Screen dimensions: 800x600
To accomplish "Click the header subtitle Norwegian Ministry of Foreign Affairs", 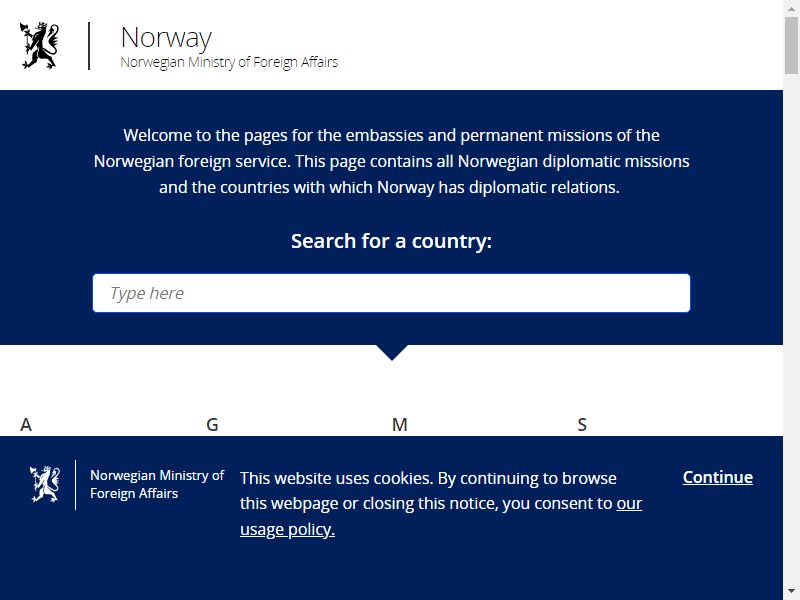I will (229, 62).
